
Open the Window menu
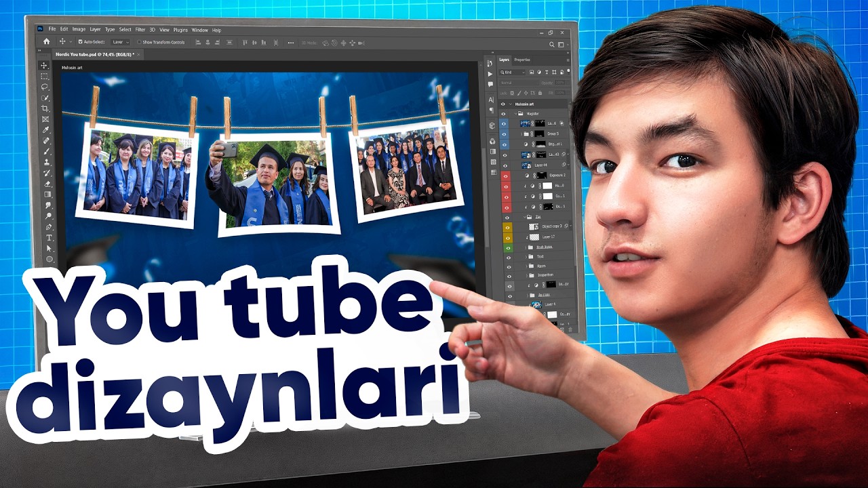(199, 30)
